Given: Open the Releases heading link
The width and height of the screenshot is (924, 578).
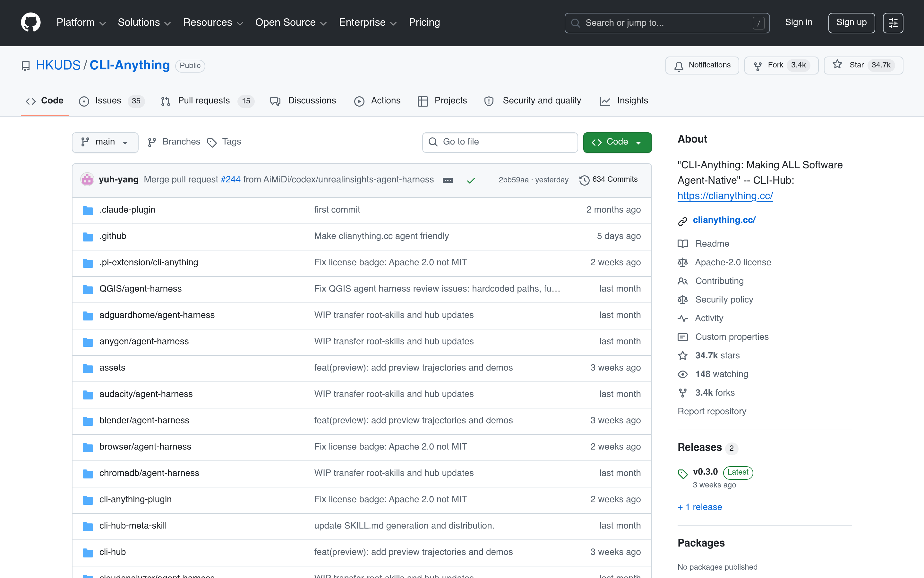Looking at the screenshot, I should click(699, 447).
